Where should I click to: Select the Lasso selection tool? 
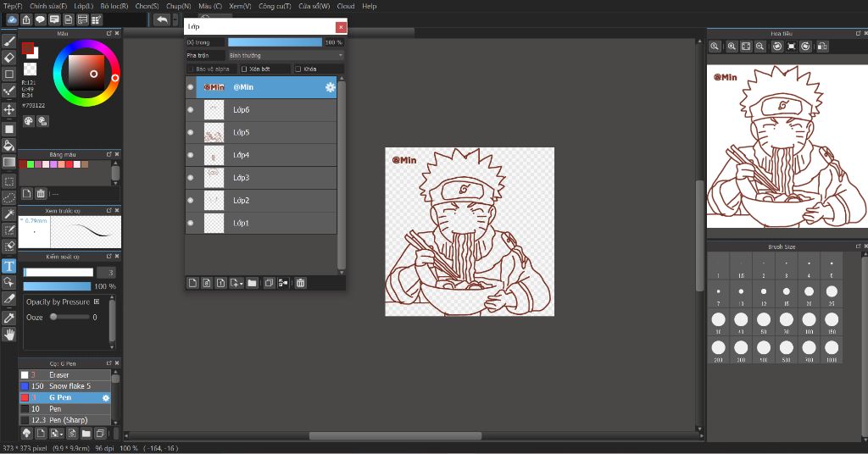point(8,197)
